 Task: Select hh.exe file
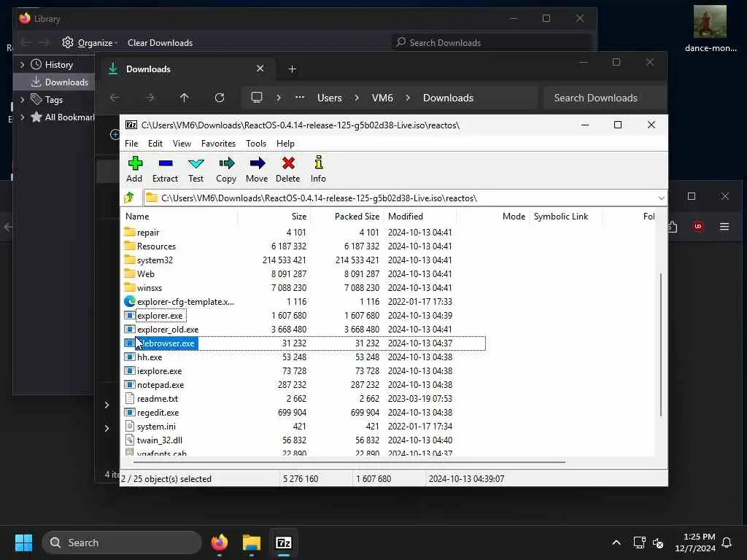[149, 357]
